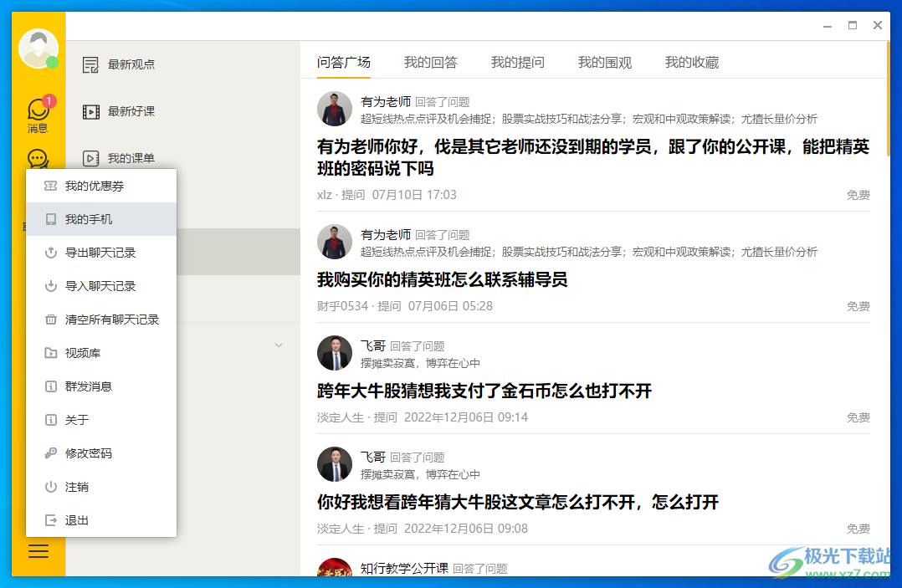
Task: Expand the chevron in the left panel
Action: [279, 345]
